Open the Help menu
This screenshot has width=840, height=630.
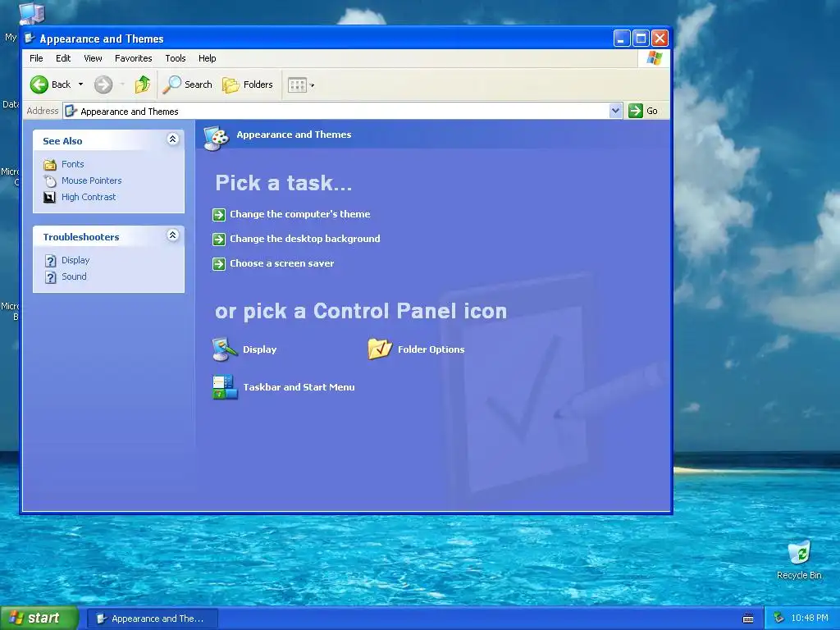click(208, 58)
